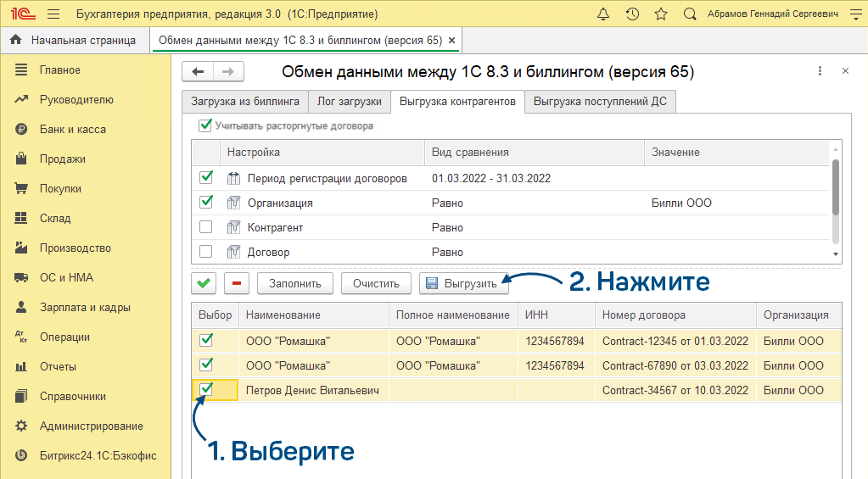Viewport: 868px width, 479px height.
Task: Uncheck Петров Денис Витальевич row checkbox
Action: pos(206,389)
